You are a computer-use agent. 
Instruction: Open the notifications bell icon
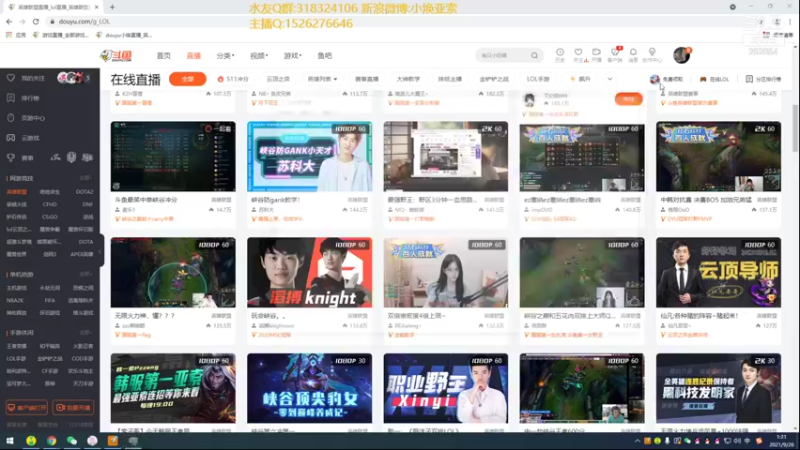pos(633,55)
